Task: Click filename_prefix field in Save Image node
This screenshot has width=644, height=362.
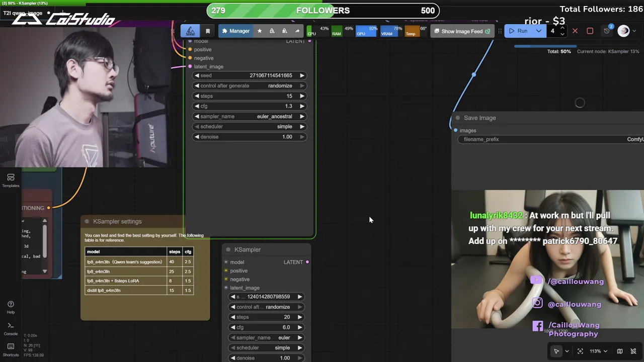Action: [x=551, y=139]
